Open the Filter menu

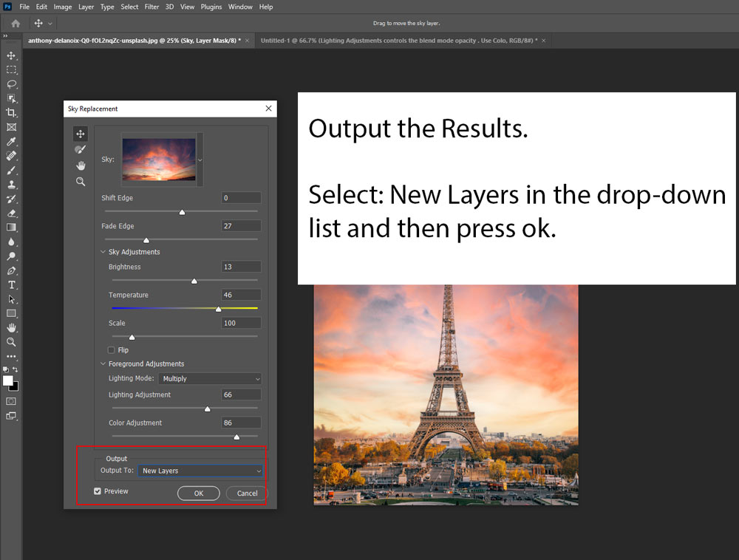click(151, 7)
